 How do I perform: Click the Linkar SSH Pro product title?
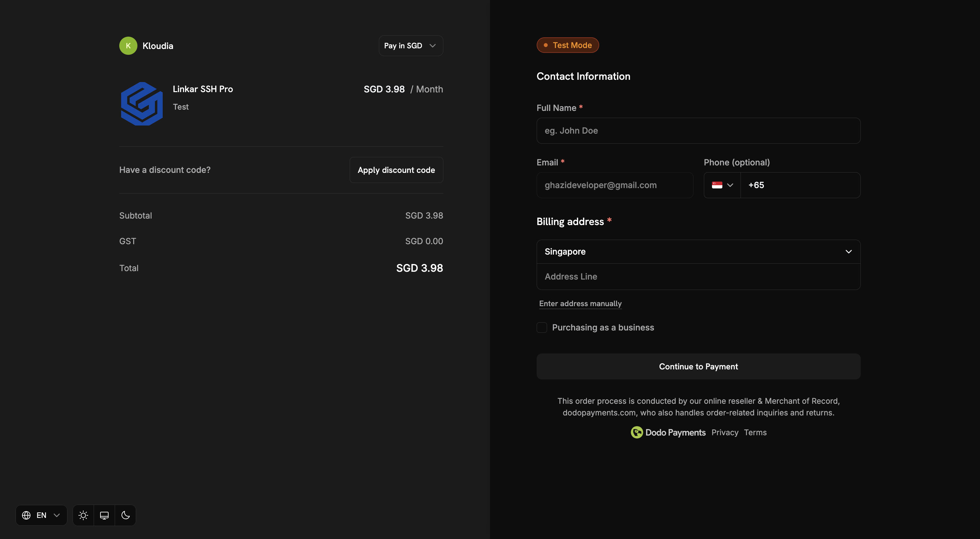click(203, 89)
